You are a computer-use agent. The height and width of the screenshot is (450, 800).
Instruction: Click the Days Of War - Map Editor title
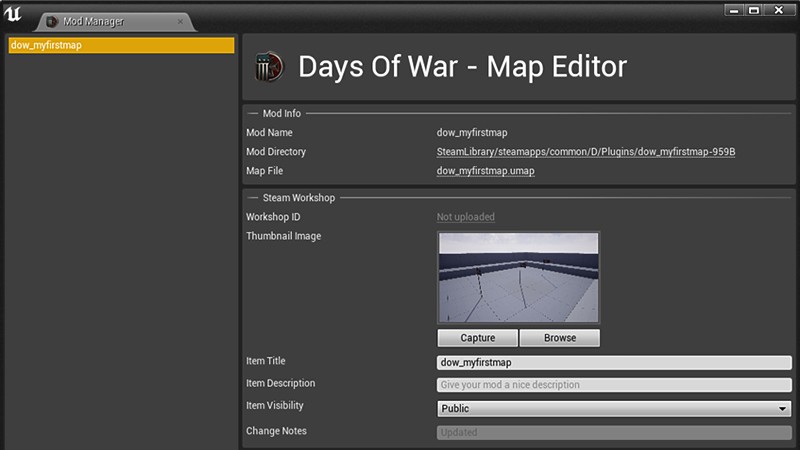pos(462,67)
